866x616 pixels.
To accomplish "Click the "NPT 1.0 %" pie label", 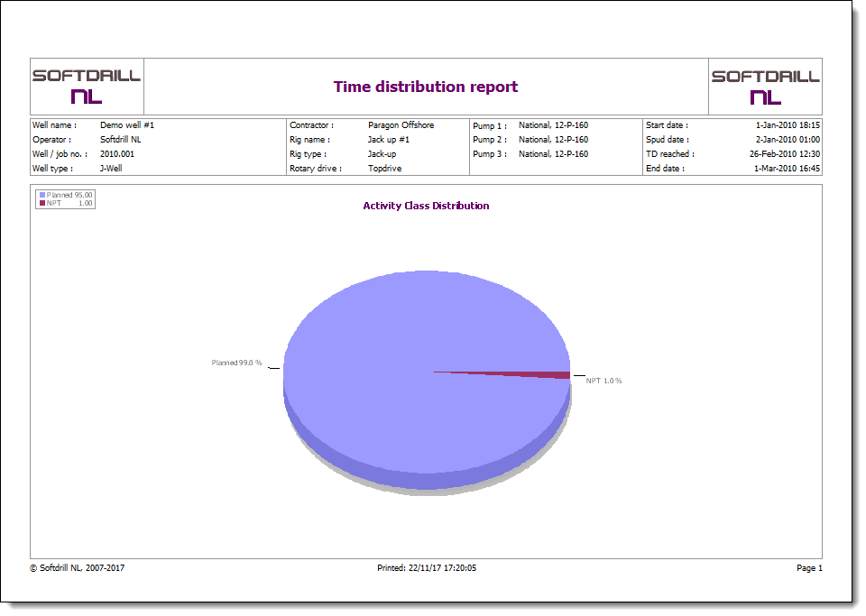I will (x=603, y=381).
